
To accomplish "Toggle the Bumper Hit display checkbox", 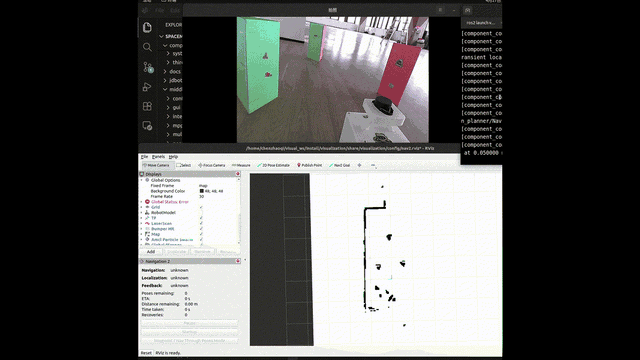I will click(201, 229).
